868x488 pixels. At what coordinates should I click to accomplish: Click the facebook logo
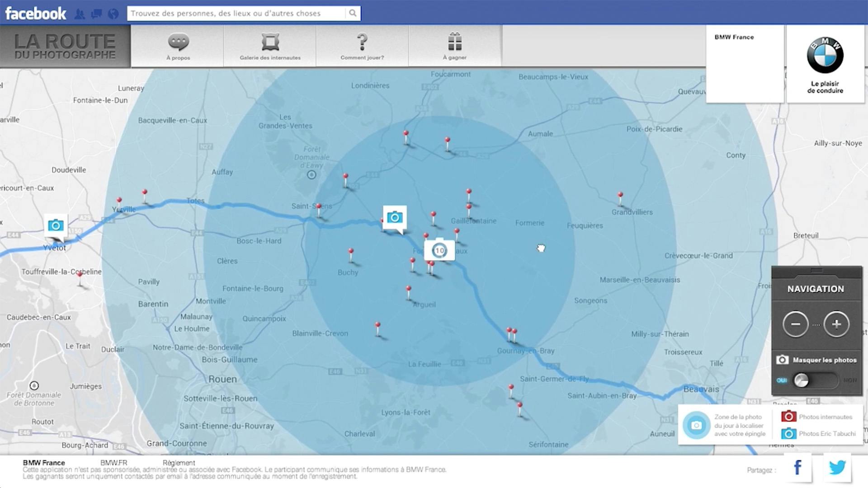(36, 14)
